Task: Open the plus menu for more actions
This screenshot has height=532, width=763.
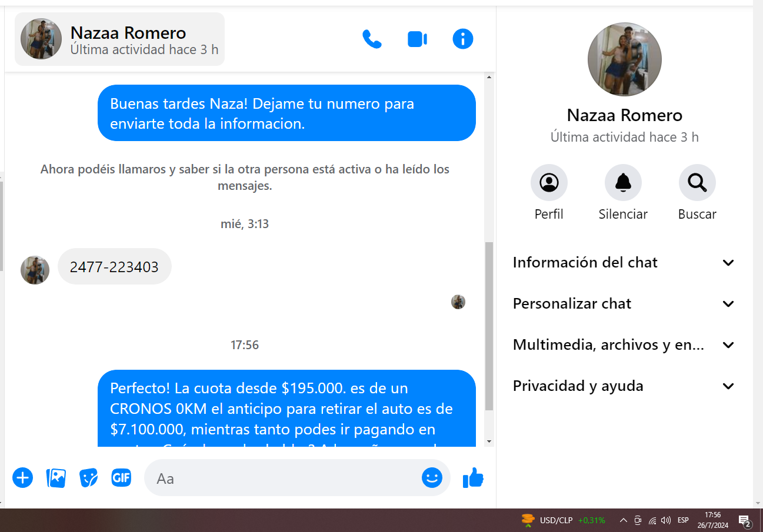Action: (x=23, y=478)
